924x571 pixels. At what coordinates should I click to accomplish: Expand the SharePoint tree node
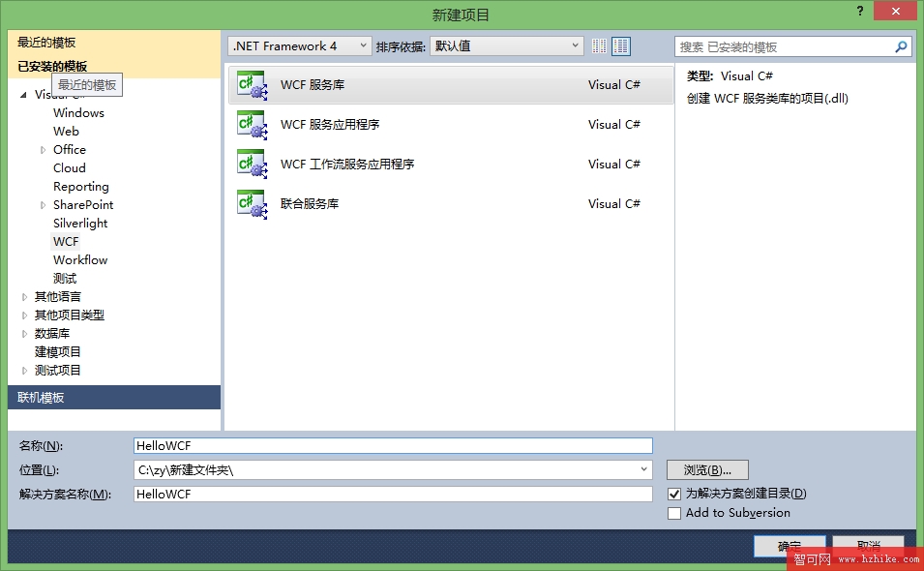tap(43, 205)
